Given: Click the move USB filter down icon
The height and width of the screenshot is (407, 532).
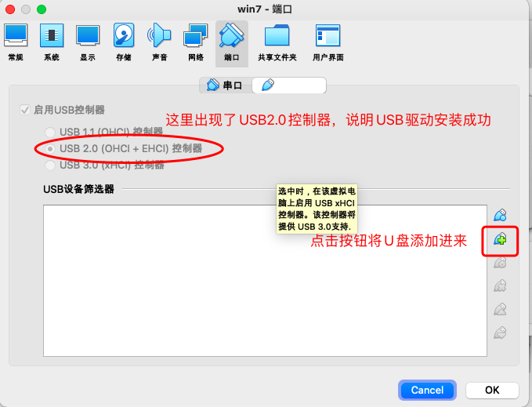Looking at the screenshot, I should point(500,333).
